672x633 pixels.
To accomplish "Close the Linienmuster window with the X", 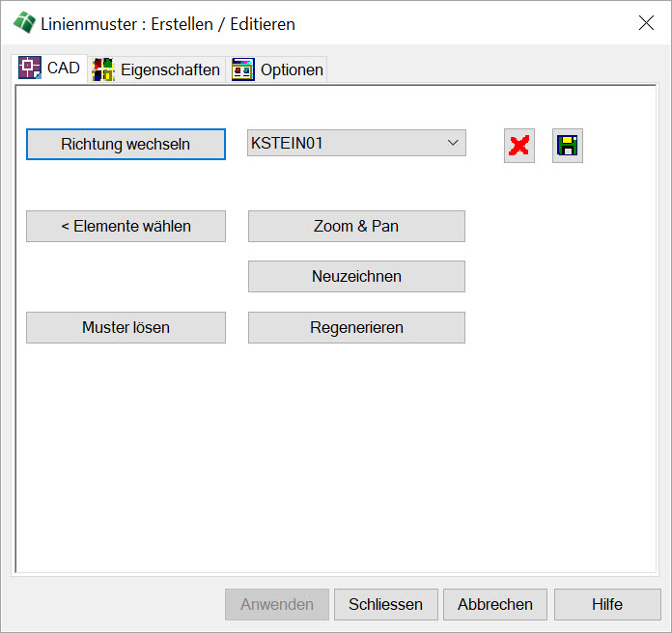I will (x=646, y=23).
